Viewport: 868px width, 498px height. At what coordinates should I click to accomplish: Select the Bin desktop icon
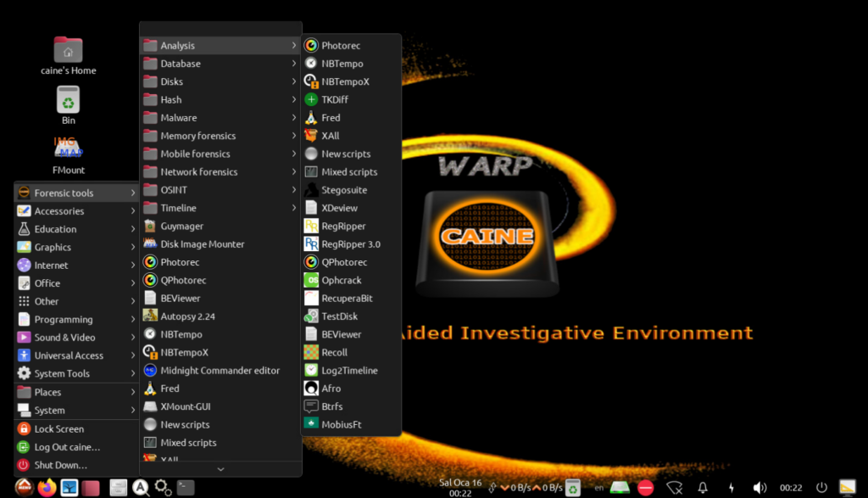click(68, 105)
